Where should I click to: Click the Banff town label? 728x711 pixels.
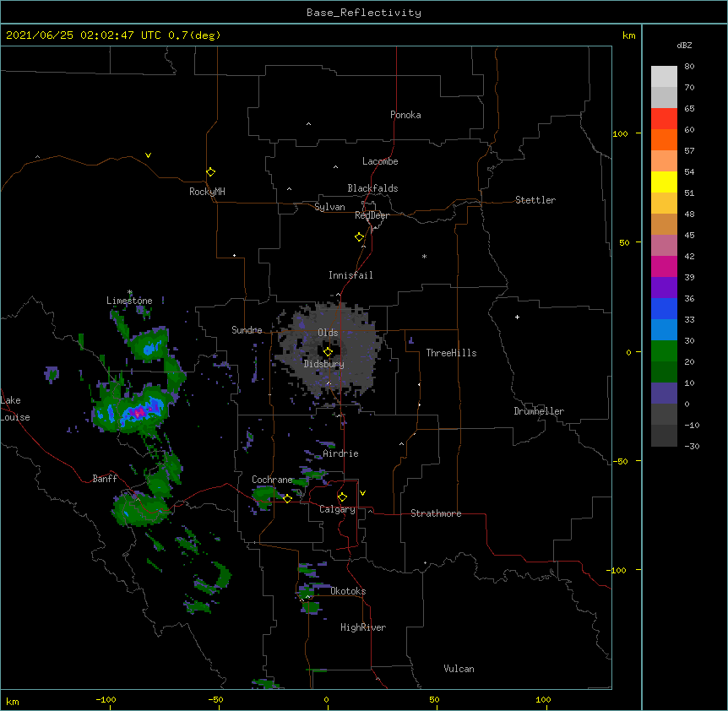pyautogui.click(x=105, y=479)
